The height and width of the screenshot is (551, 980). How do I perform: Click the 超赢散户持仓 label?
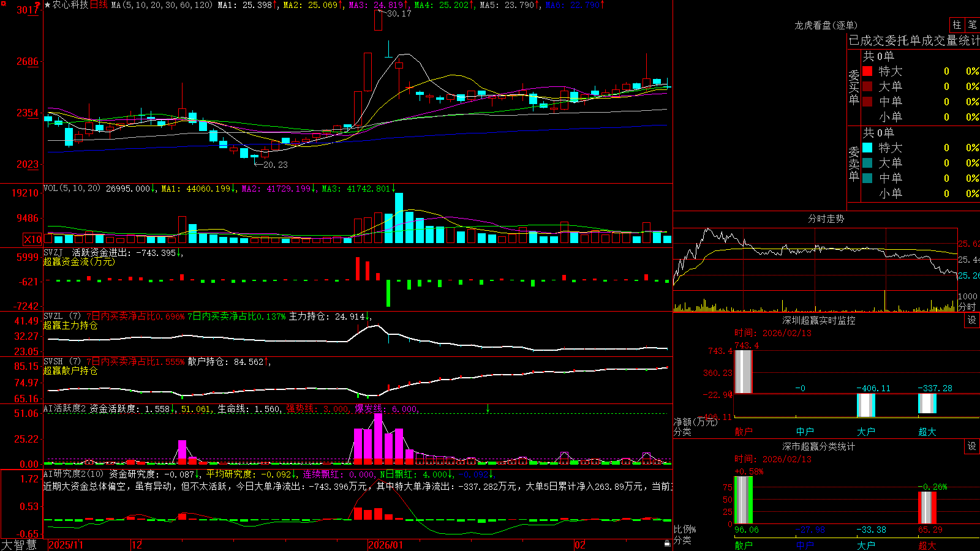point(70,370)
